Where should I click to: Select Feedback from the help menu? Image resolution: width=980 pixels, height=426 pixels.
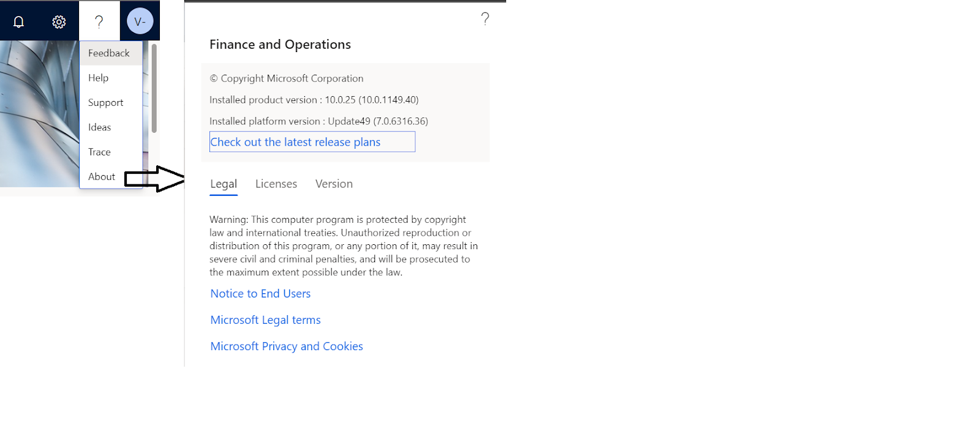coord(111,53)
